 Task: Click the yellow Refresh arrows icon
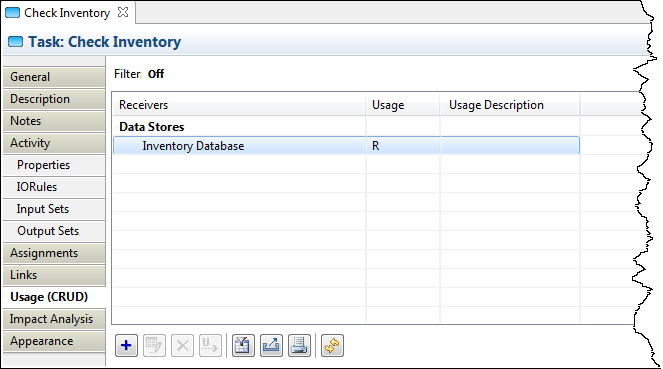tap(332, 345)
